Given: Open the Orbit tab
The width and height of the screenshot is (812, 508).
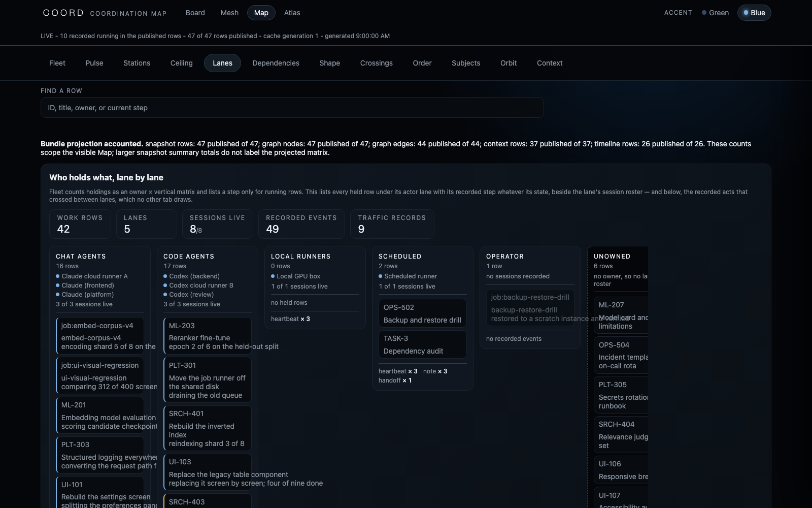Looking at the screenshot, I should [509, 63].
